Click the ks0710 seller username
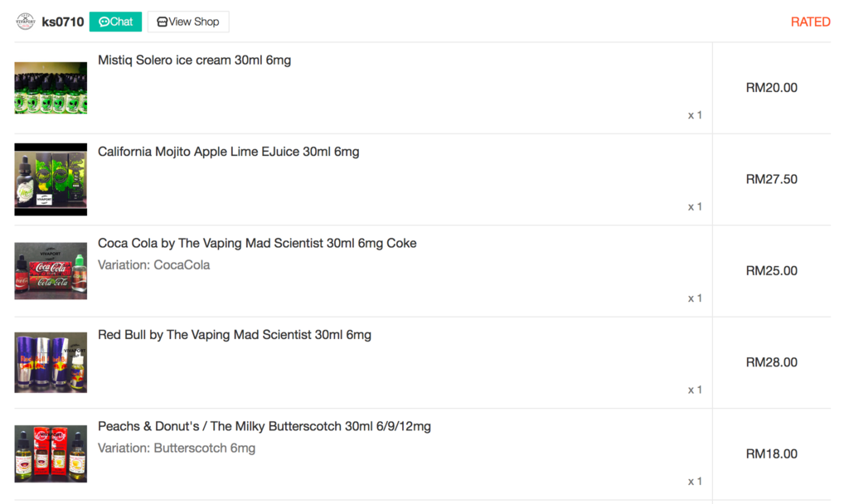This screenshot has height=504, width=849. click(x=63, y=22)
